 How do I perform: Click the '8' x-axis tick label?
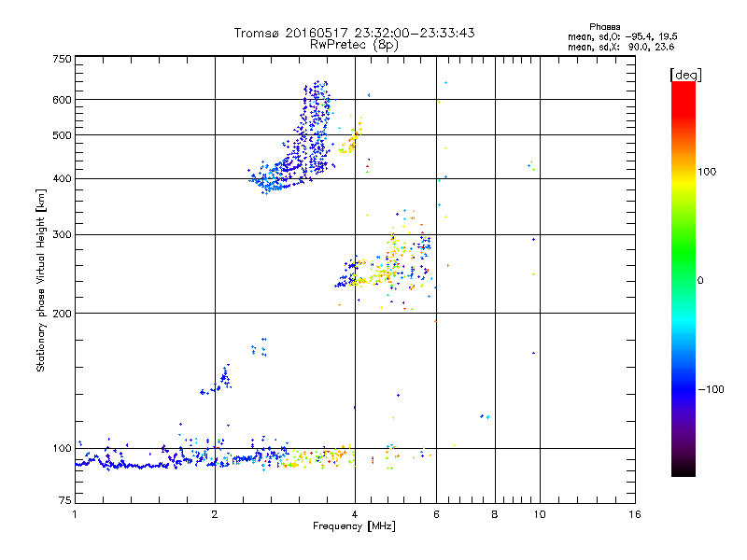[x=495, y=514]
